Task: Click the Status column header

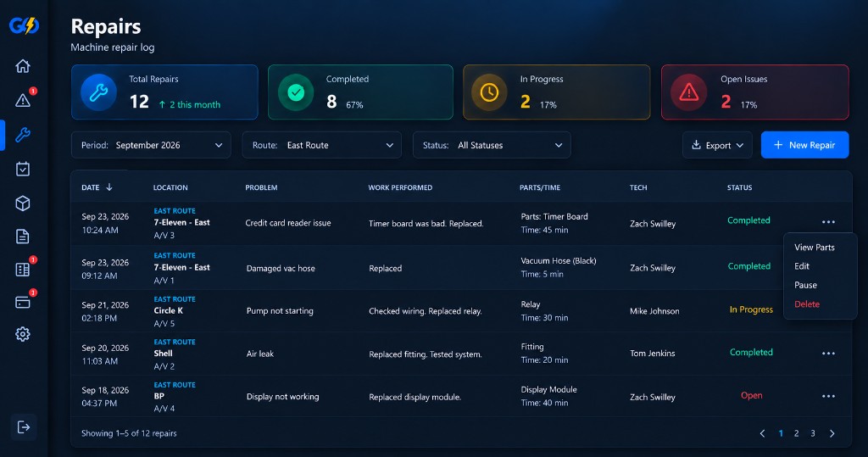Action: (x=739, y=187)
